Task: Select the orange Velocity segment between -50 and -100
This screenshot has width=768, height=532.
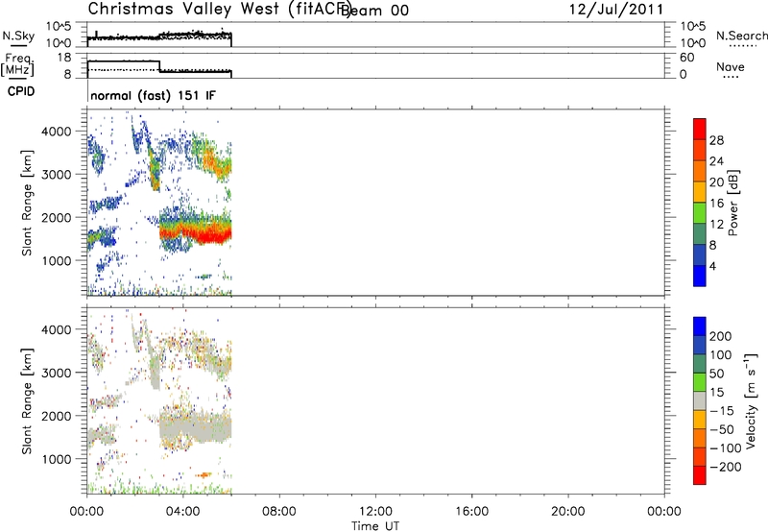Action: coord(700,438)
